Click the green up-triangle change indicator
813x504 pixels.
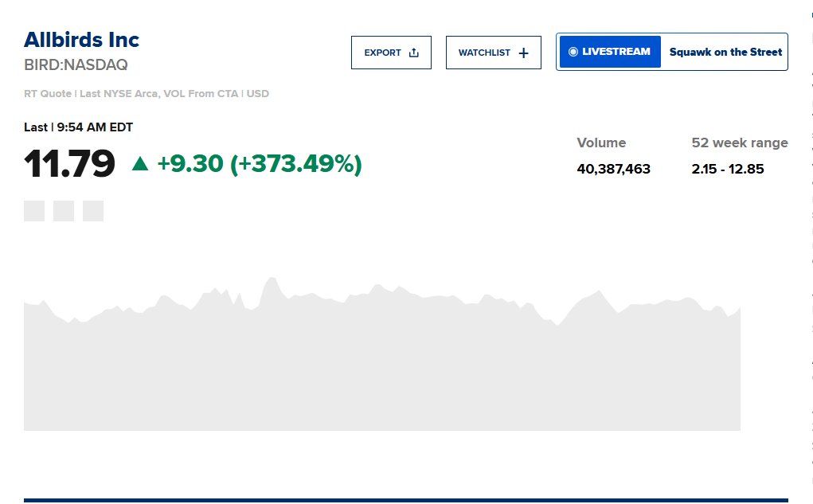(x=140, y=164)
